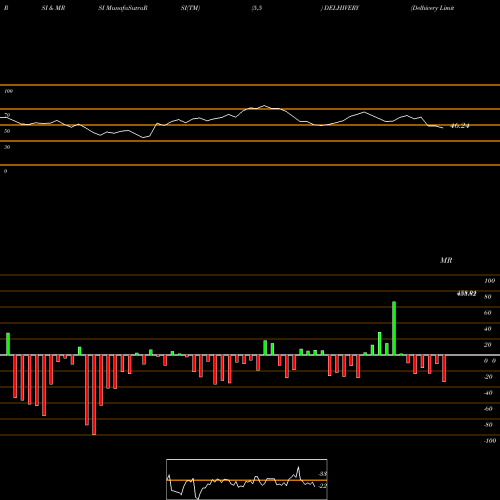Click the RSI axis label 100
500x500 pixels.
tap(8, 91)
